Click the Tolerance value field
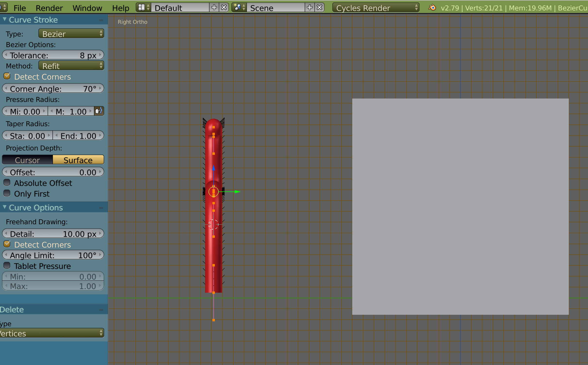 tap(53, 55)
